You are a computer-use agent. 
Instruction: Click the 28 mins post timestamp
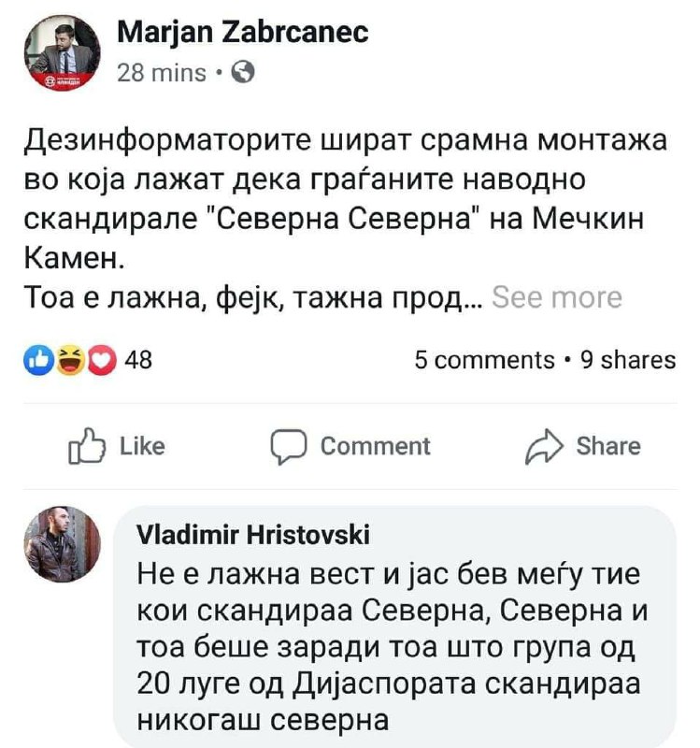click(x=161, y=72)
